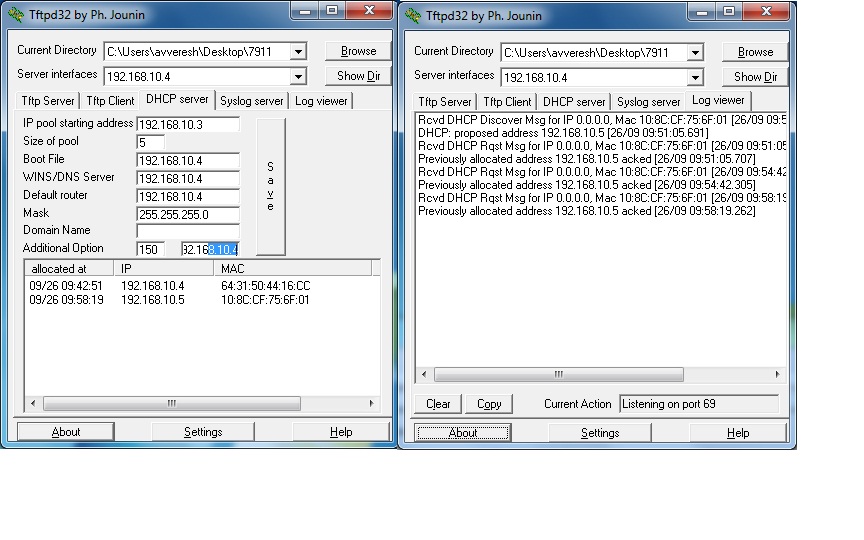Click Settings button in left window
Screen dimensions: 864x540
203,432
